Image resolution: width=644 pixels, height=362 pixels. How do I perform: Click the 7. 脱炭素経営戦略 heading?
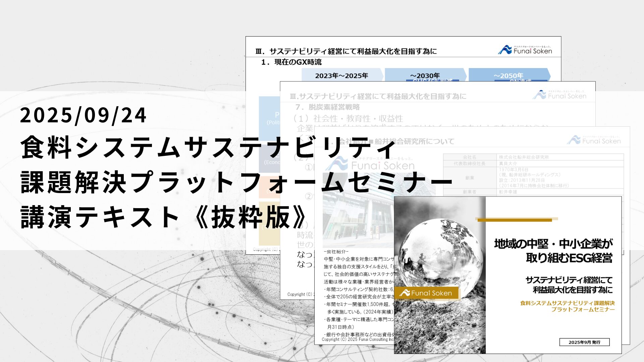[327, 107]
